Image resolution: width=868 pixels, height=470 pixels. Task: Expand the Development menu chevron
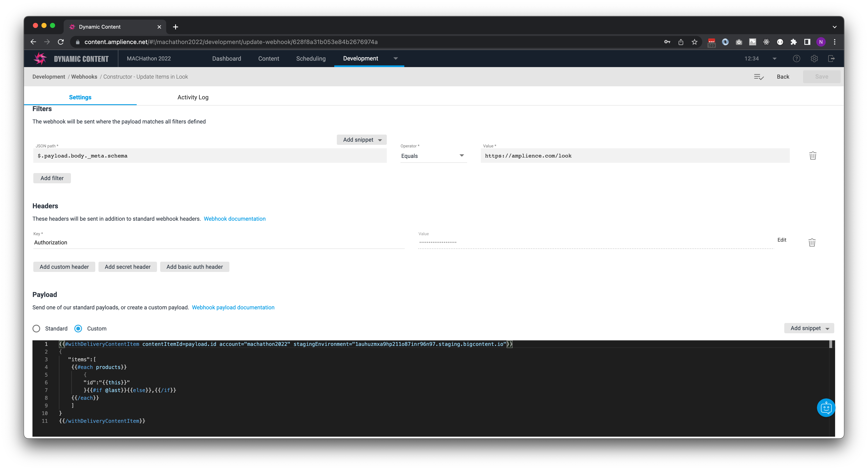pyautogui.click(x=396, y=58)
